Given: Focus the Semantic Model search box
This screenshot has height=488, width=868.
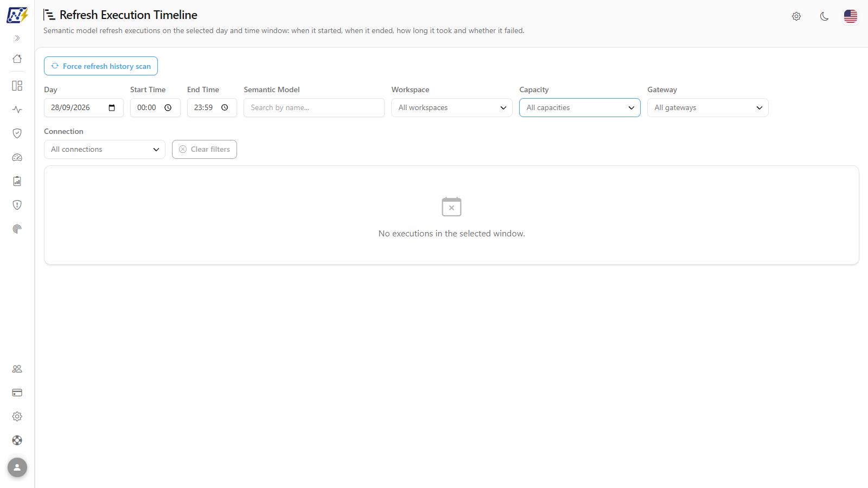Looking at the screenshot, I should coord(314,107).
